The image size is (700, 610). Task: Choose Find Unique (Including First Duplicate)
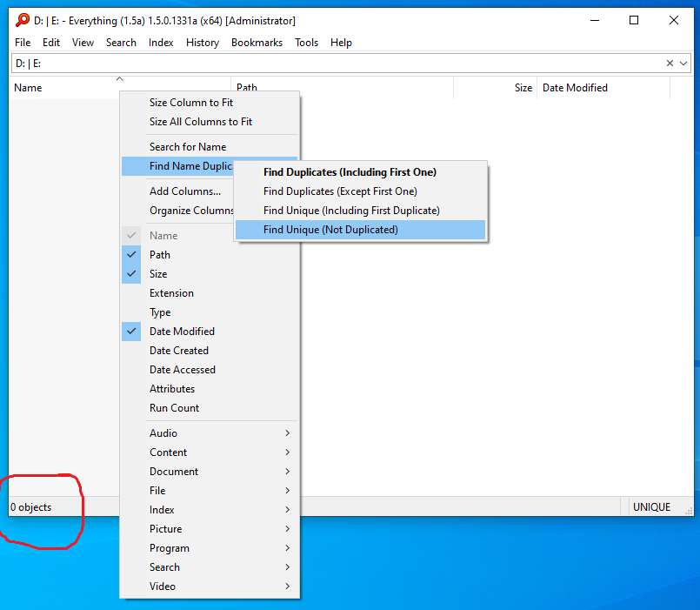click(x=360, y=211)
